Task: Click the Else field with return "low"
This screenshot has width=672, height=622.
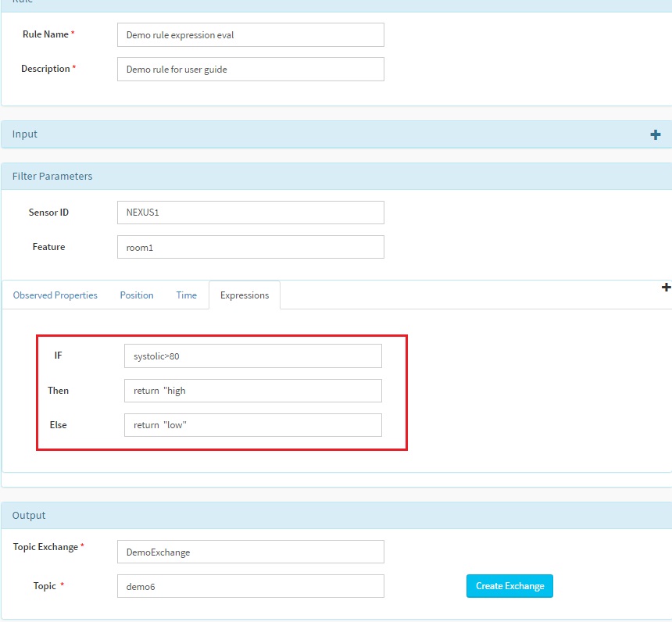Action: click(x=253, y=425)
